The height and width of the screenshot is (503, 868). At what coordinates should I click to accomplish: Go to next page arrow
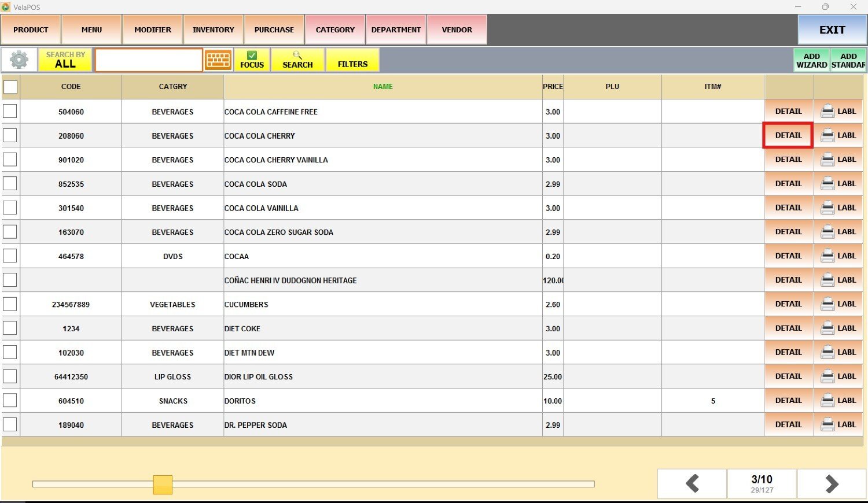click(x=831, y=483)
